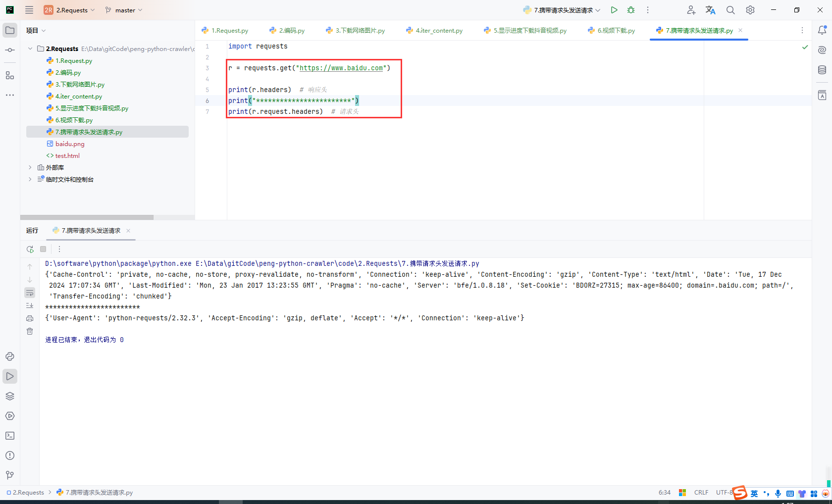Image resolution: width=832 pixels, height=504 pixels.
Task: Open more run actions menu
Action: [647, 10]
